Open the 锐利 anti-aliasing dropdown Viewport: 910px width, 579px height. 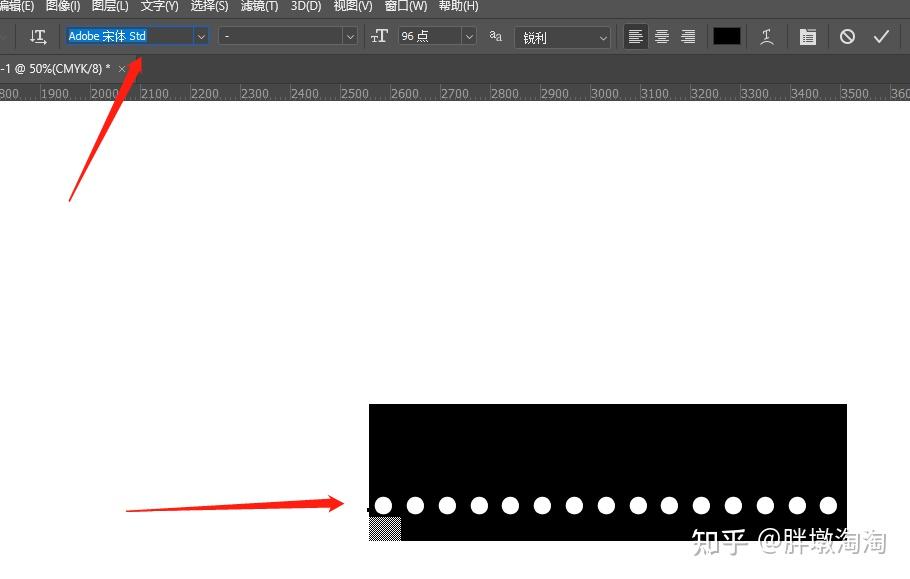pyautogui.click(x=562, y=38)
